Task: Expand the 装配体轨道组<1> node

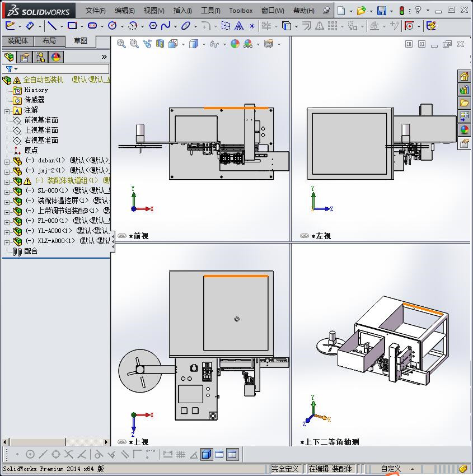Action: click(7, 182)
